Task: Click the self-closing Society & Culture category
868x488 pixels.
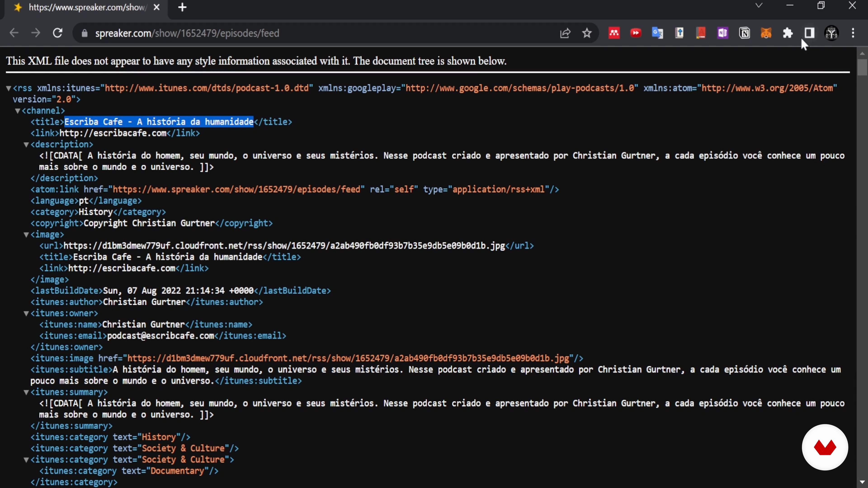Action: [134, 448]
